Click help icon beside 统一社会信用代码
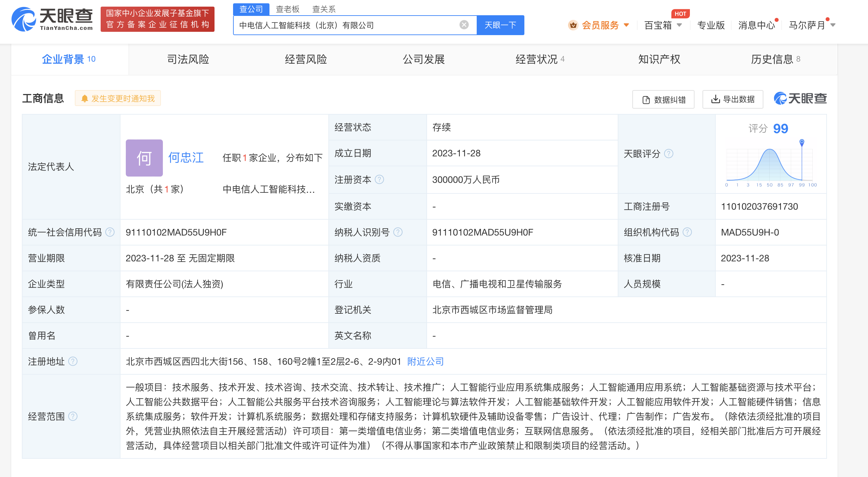Viewport: 868px width, 477px height. tap(110, 232)
